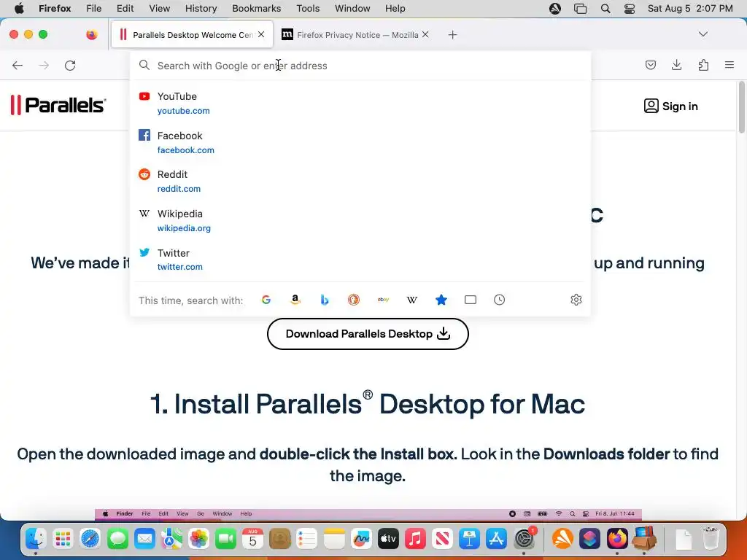Image resolution: width=747 pixels, height=560 pixels.
Task: Search this time with Bing
Action: [325, 300]
